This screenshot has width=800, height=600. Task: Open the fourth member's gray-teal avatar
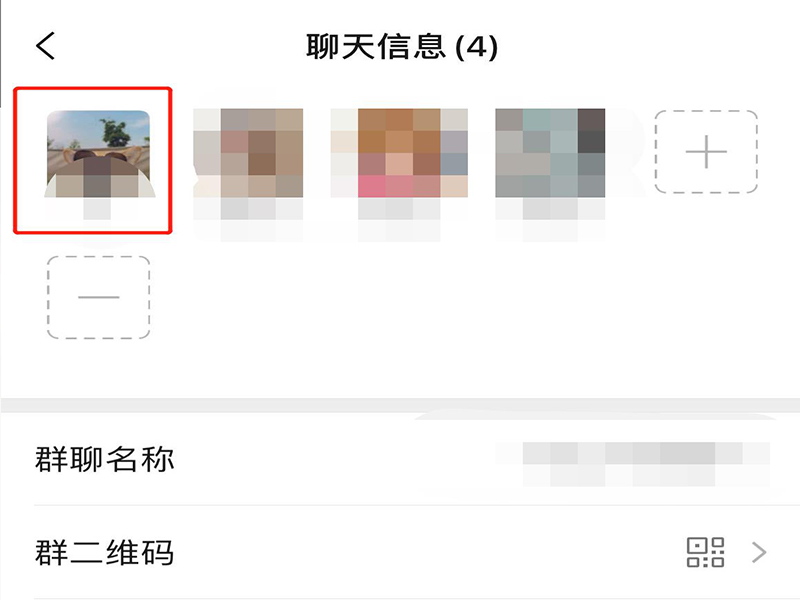pos(550,153)
